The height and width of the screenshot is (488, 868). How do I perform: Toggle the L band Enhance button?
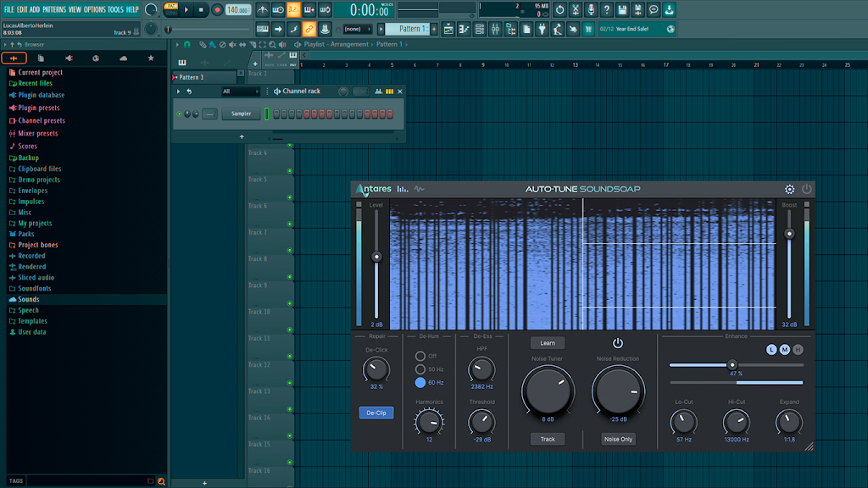coord(771,350)
